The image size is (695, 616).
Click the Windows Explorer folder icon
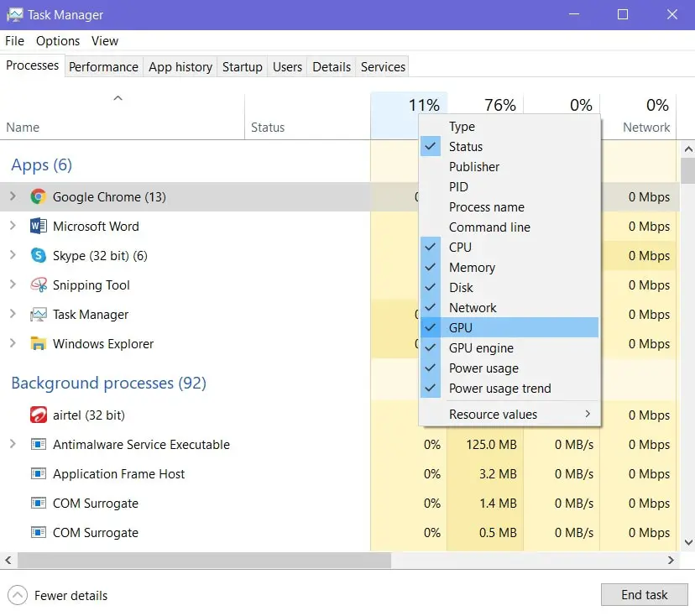pos(39,344)
